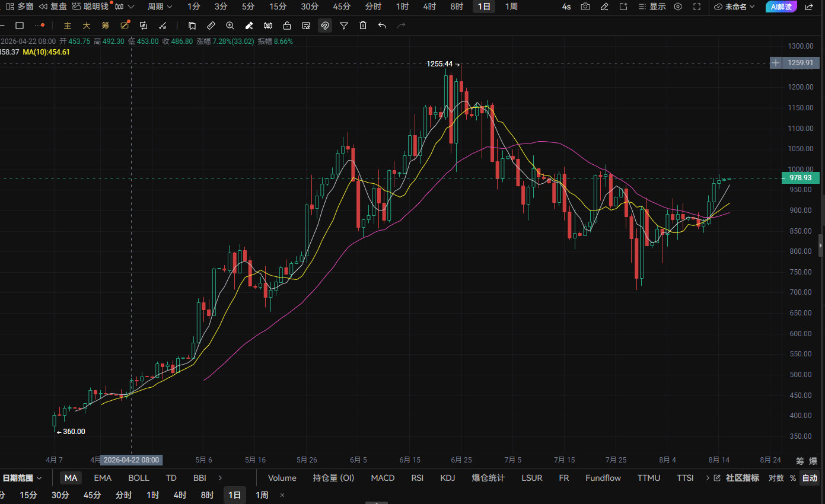Add the MACD sub-indicator
Viewport: 825px width, 504px height.
(x=383, y=478)
